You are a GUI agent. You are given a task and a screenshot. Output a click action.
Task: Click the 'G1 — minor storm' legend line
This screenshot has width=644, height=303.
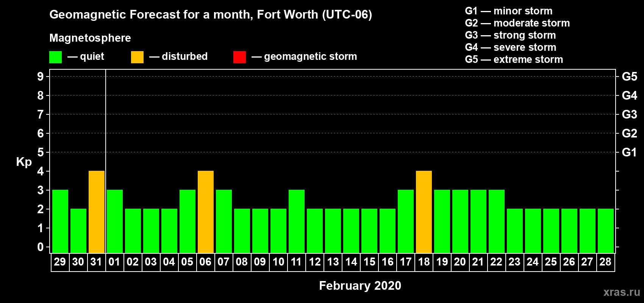tap(509, 11)
